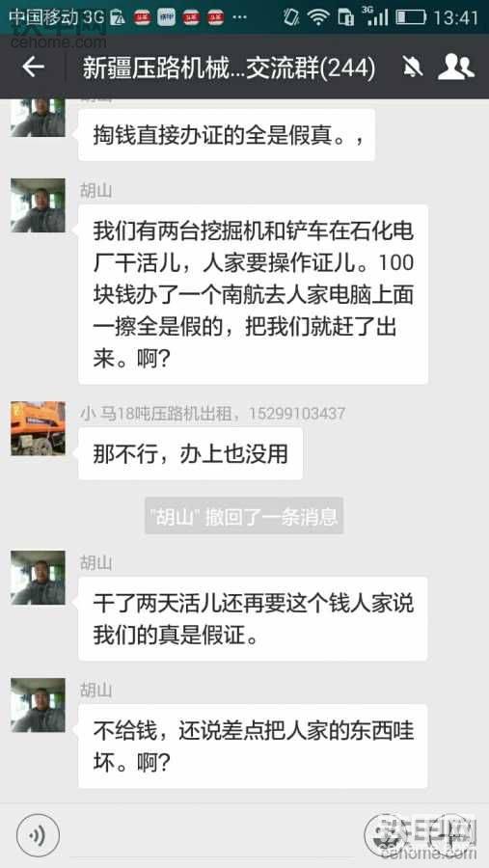Screen dimensions: 489x868
Task: Tap the recalled message notice from 胡山
Action: point(244,516)
